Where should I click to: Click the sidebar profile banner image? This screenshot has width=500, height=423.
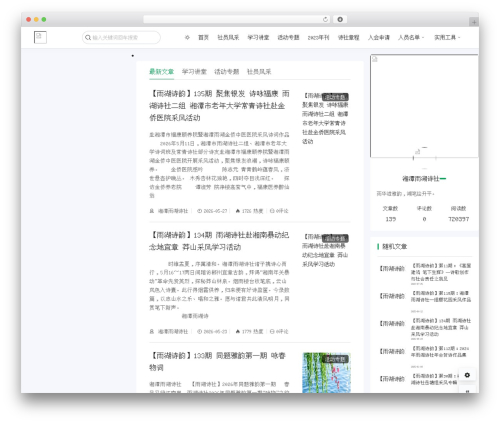(x=424, y=106)
